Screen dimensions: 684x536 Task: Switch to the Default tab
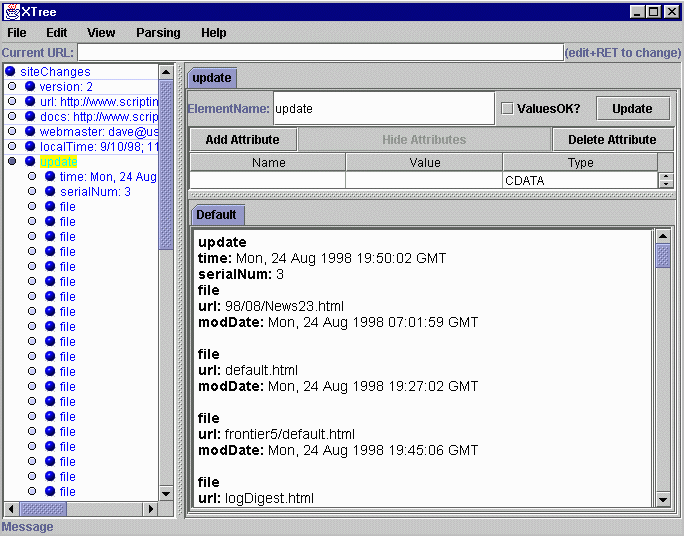(216, 215)
